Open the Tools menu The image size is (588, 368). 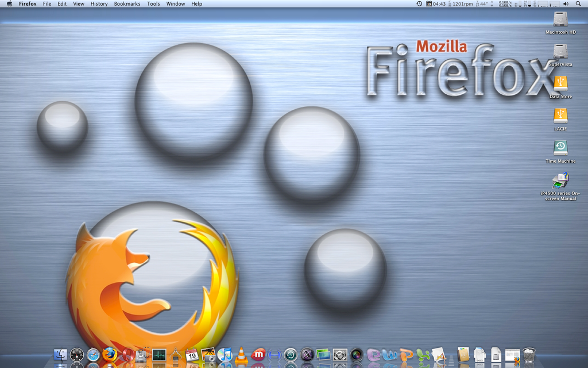point(153,4)
